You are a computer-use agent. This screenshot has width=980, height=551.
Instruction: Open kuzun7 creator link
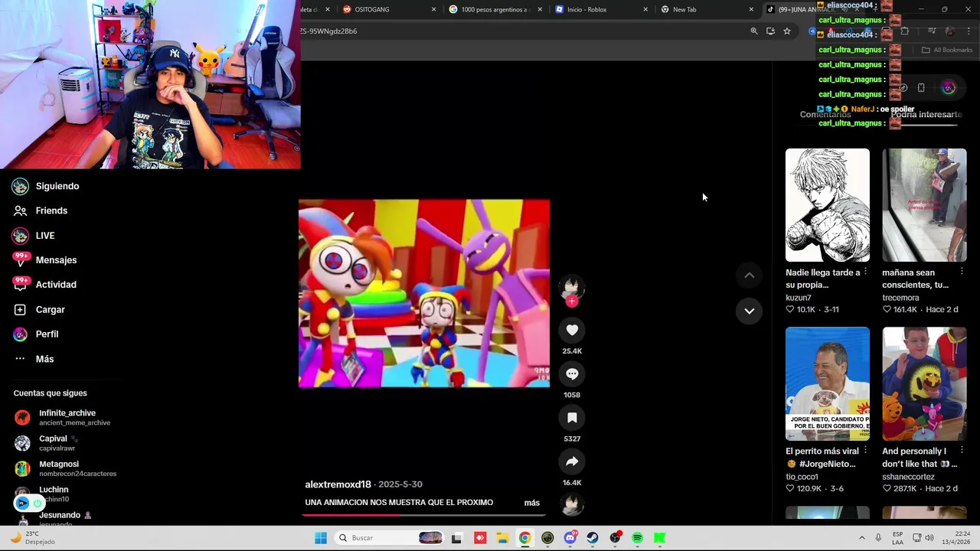pos(799,298)
